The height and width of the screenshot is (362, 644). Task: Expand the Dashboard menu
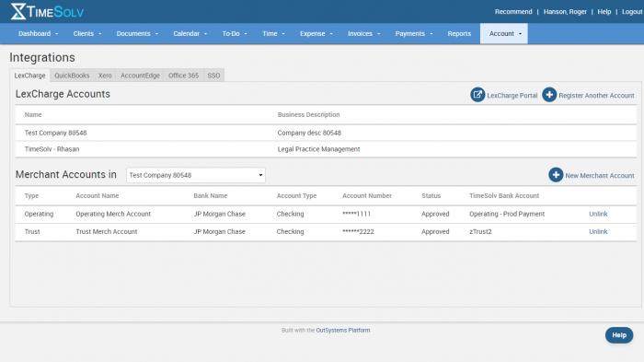(39, 34)
